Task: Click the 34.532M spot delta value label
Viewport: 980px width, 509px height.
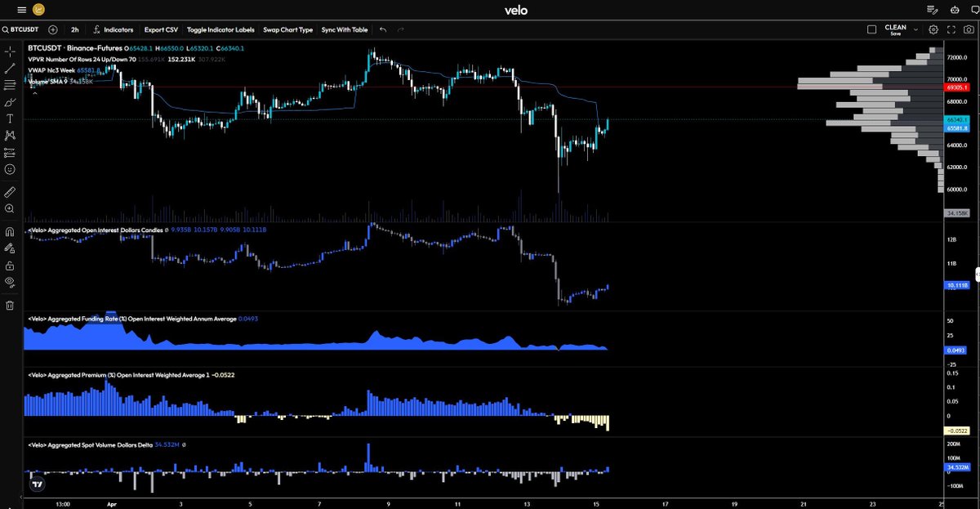Action: coord(956,467)
